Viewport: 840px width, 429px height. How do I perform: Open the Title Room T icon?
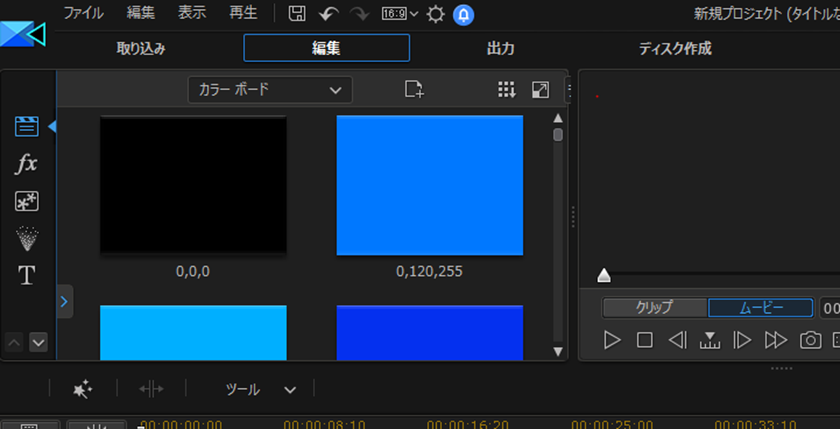pyautogui.click(x=27, y=276)
